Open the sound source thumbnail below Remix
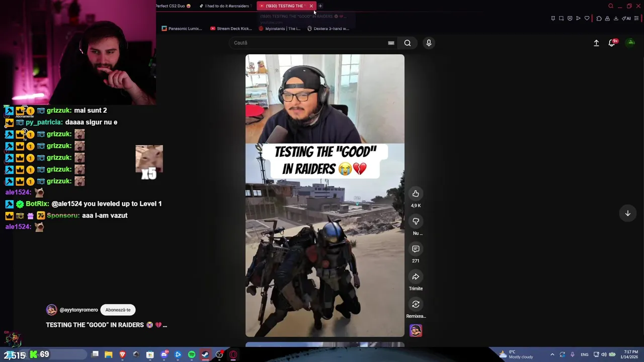This screenshot has width=644, height=362. [416, 330]
